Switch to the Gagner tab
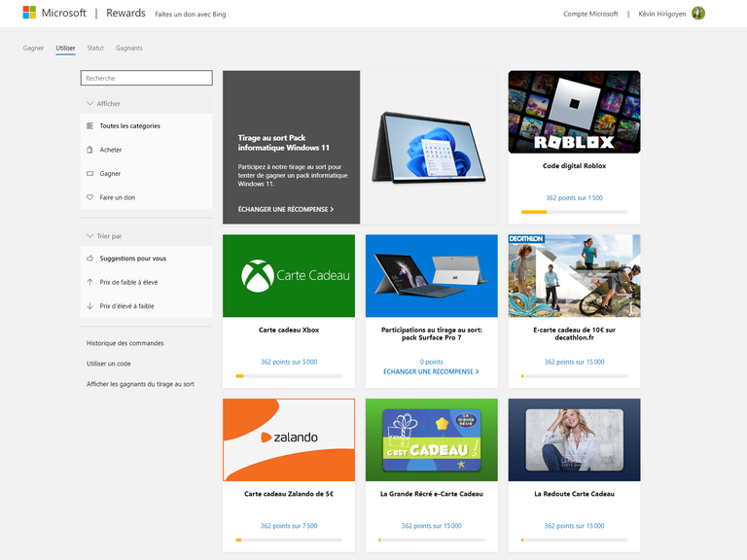The image size is (747, 560). coord(33,48)
